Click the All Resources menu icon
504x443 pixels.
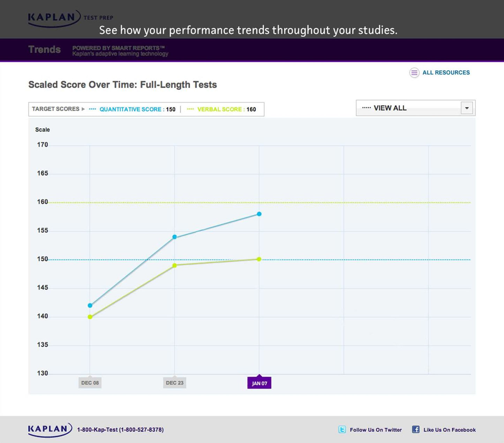(414, 73)
